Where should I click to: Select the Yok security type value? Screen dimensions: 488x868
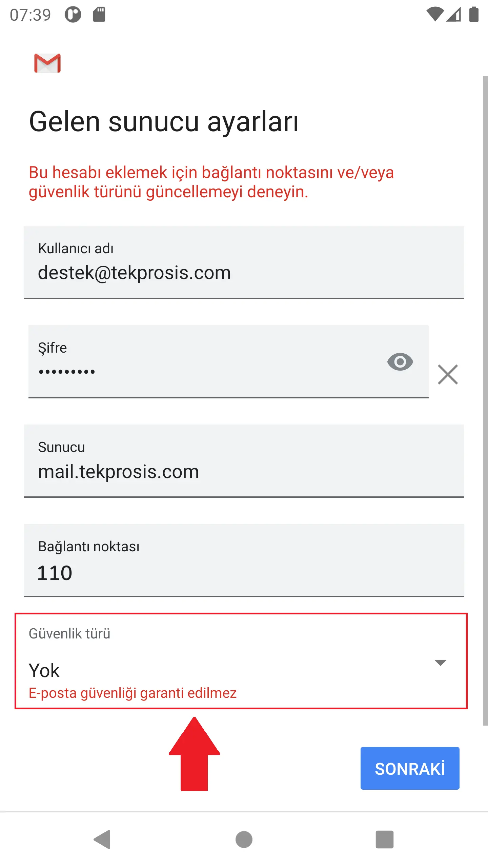point(44,670)
